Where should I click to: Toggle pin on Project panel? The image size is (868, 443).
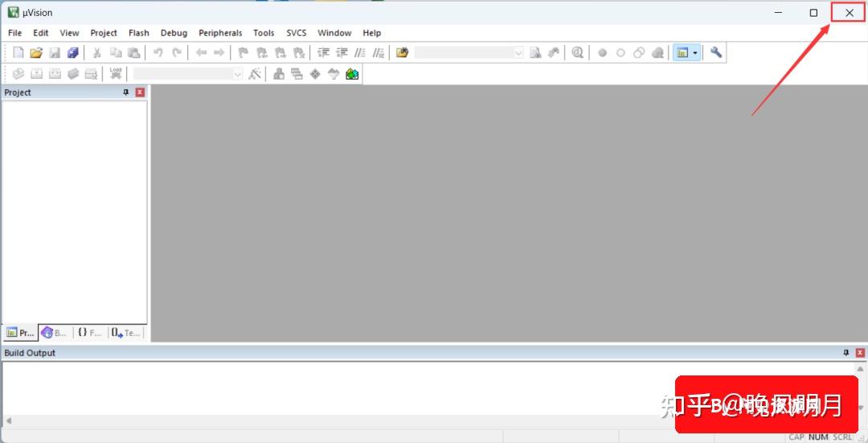(x=125, y=92)
